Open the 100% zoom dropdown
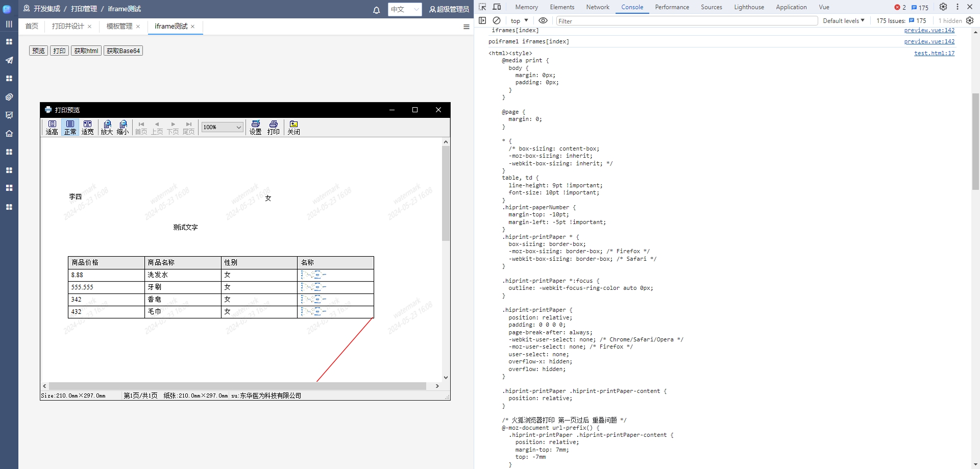Image resolution: width=980 pixels, height=469 pixels. pos(223,127)
